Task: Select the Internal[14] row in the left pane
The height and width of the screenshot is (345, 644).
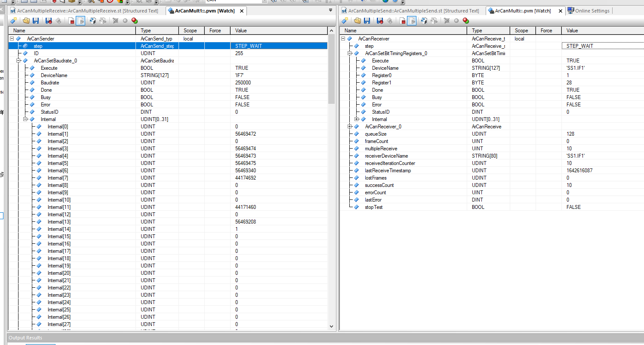Action: 168,229
